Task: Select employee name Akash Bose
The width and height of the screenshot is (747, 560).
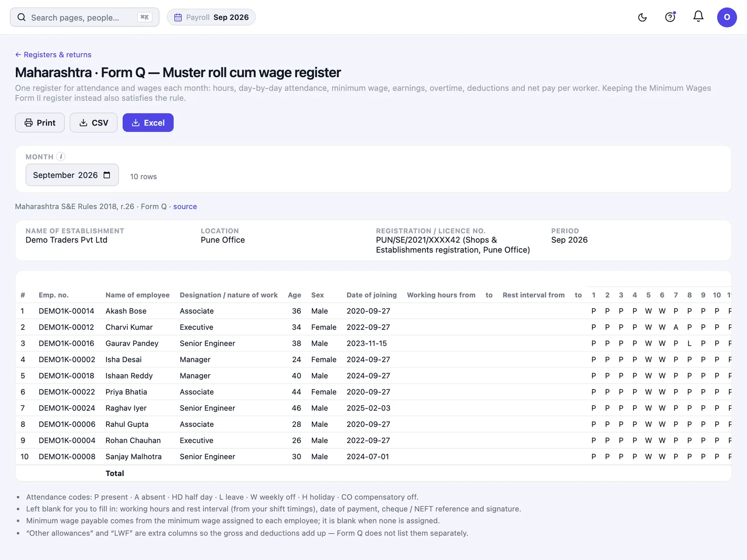Action: click(x=126, y=311)
